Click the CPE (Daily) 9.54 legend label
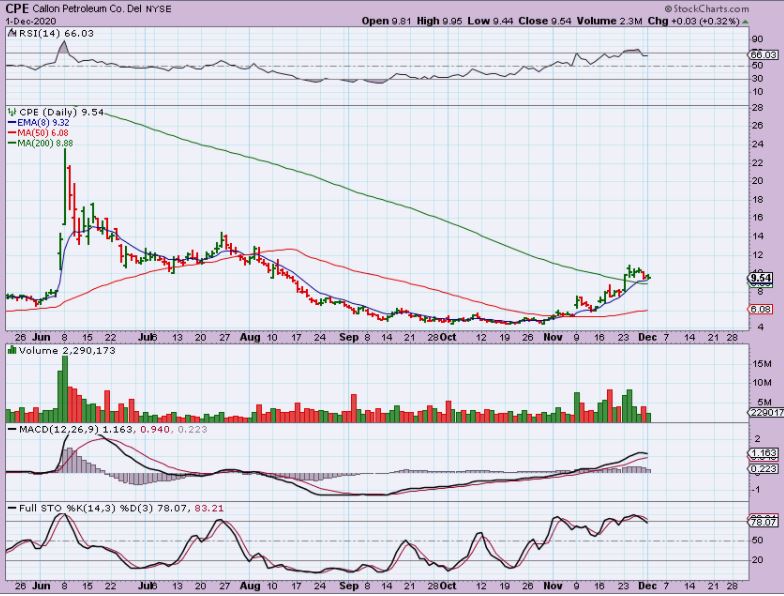Viewport: 784px width, 596px height. (x=62, y=112)
